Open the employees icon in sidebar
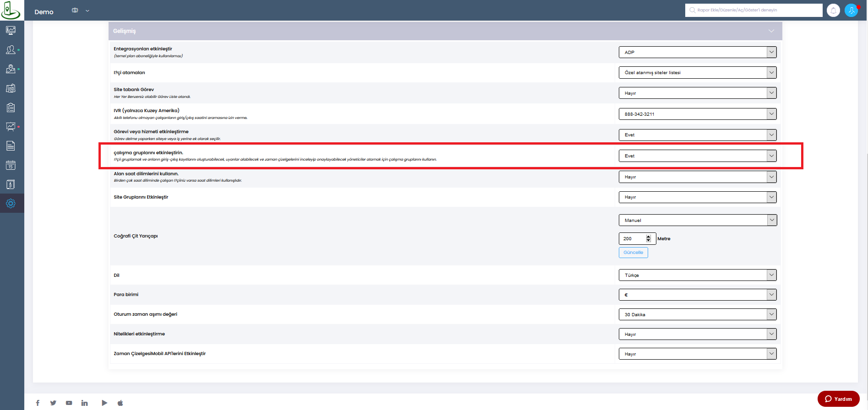 coord(11,49)
